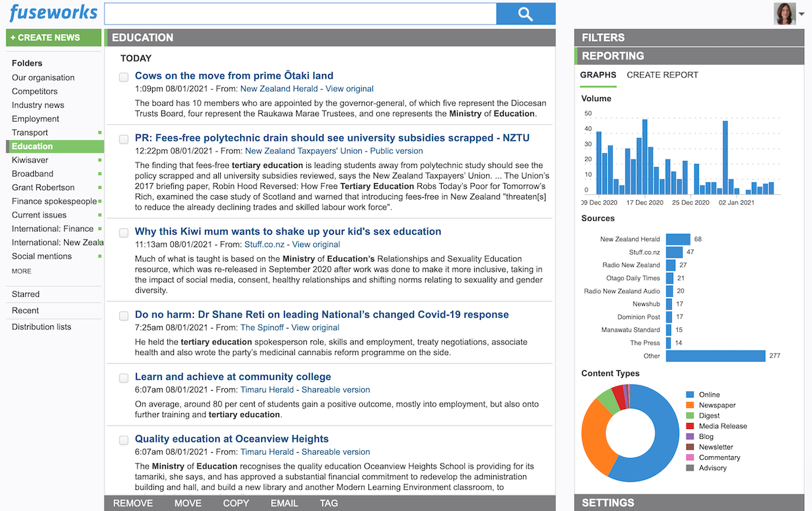The image size is (812, 511).
Task: Click Shareable version for Learn and achieve article
Action: 336,390
